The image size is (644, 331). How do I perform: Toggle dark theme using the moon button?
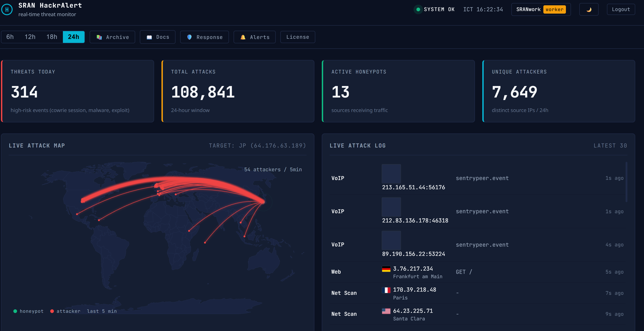click(589, 9)
